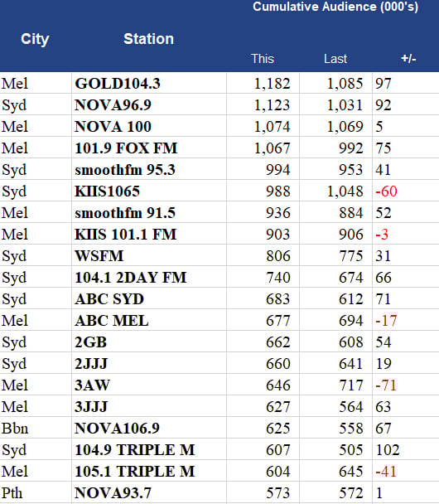Screen dimensions: 439x504
Task: Select the 2JJJ station cell
Action: click(x=149, y=364)
